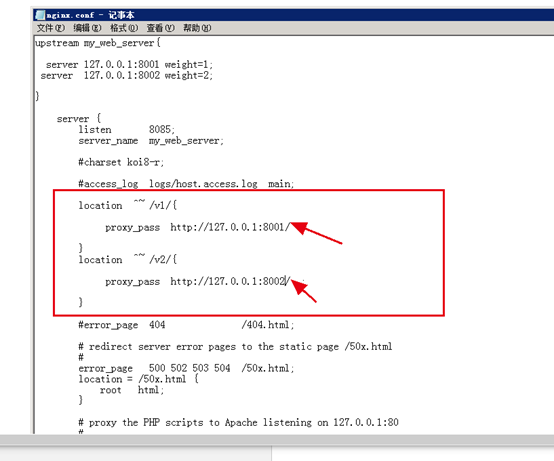The width and height of the screenshot is (554, 461).
Task: Click the 'location ^~ /v2/{' line
Action: [128, 259]
